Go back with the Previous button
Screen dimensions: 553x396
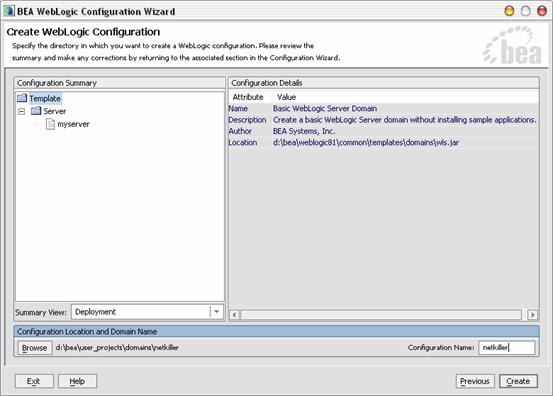(475, 381)
